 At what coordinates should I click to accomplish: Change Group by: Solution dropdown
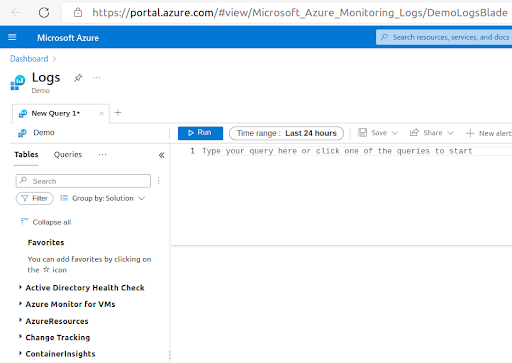(x=103, y=198)
